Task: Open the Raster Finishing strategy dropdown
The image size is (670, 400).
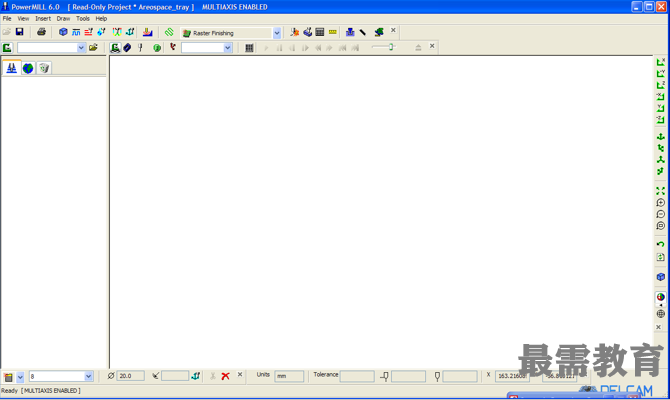Action: pyautogui.click(x=277, y=33)
